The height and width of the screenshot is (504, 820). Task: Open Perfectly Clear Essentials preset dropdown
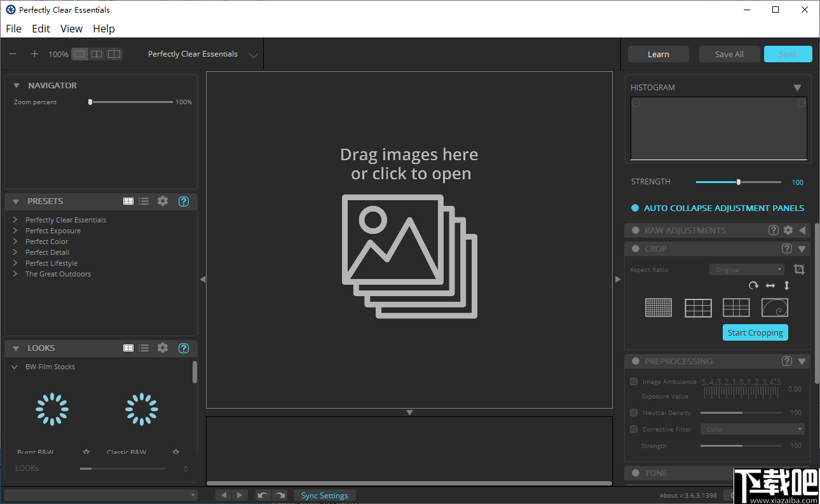(254, 55)
